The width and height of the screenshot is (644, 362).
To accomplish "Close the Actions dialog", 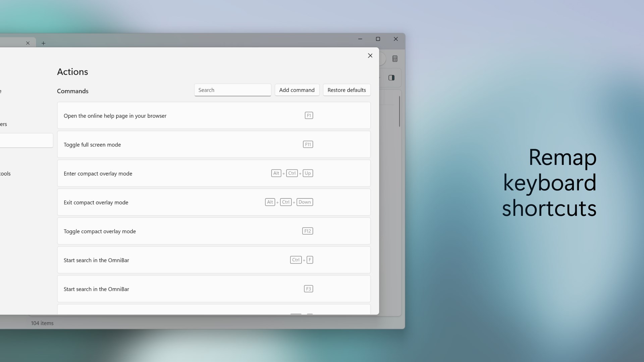I will pos(370,56).
